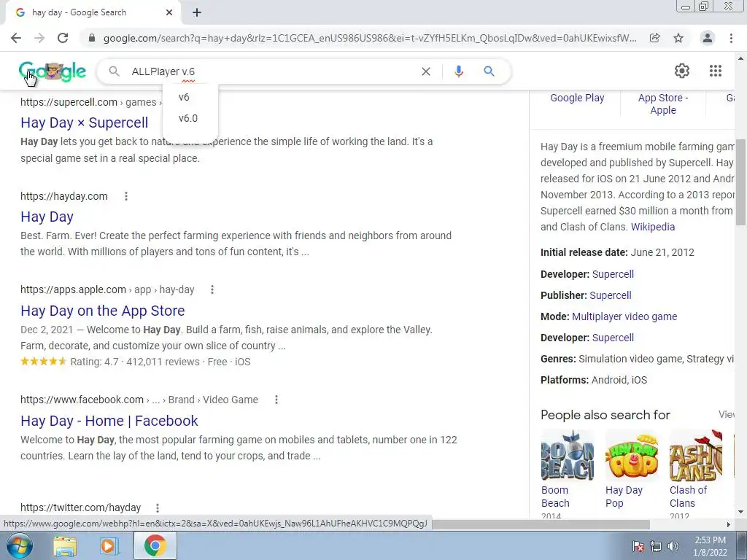Open Hay Day - Home | Facebook result

[x=109, y=421]
